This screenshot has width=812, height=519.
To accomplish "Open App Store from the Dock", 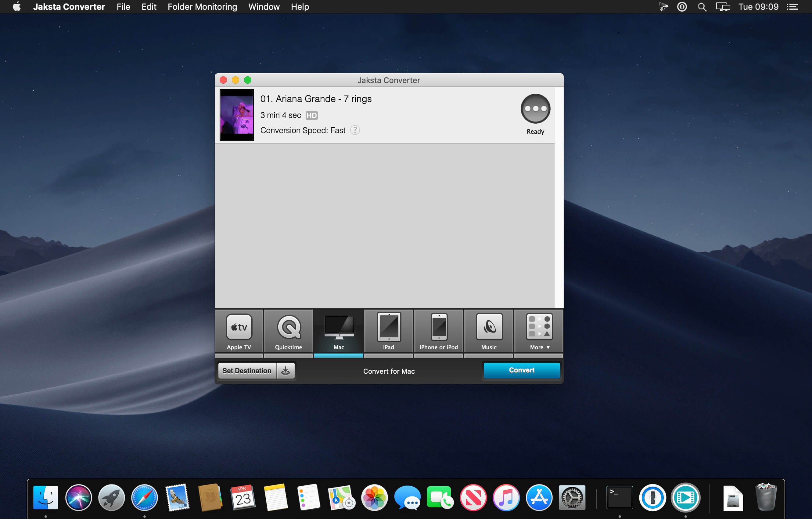I will (x=539, y=497).
